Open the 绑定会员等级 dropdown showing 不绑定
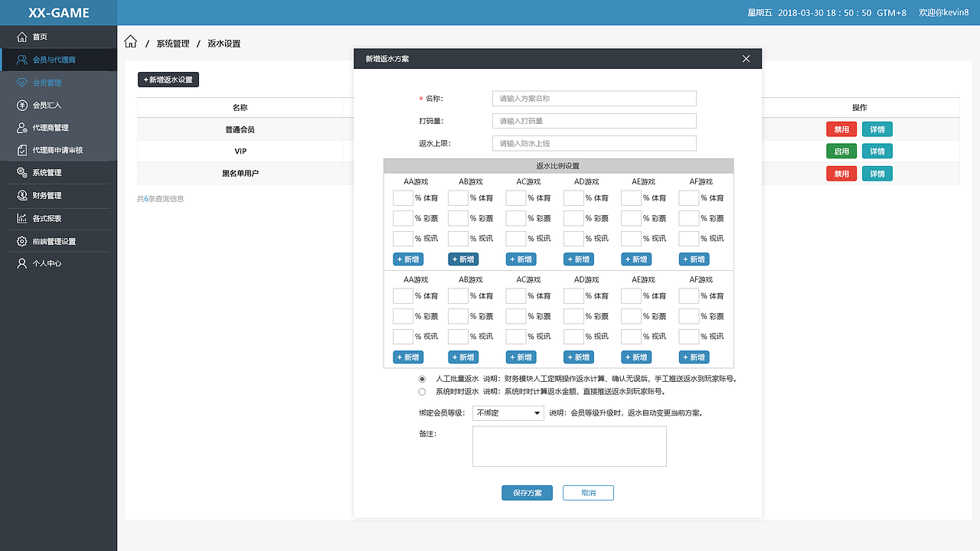 [508, 413]
